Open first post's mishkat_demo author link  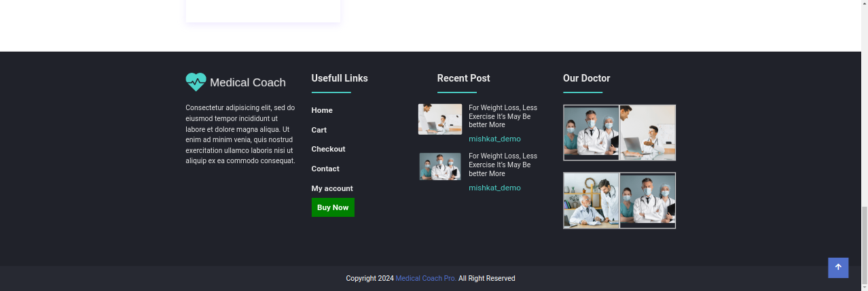pos(494,139)
